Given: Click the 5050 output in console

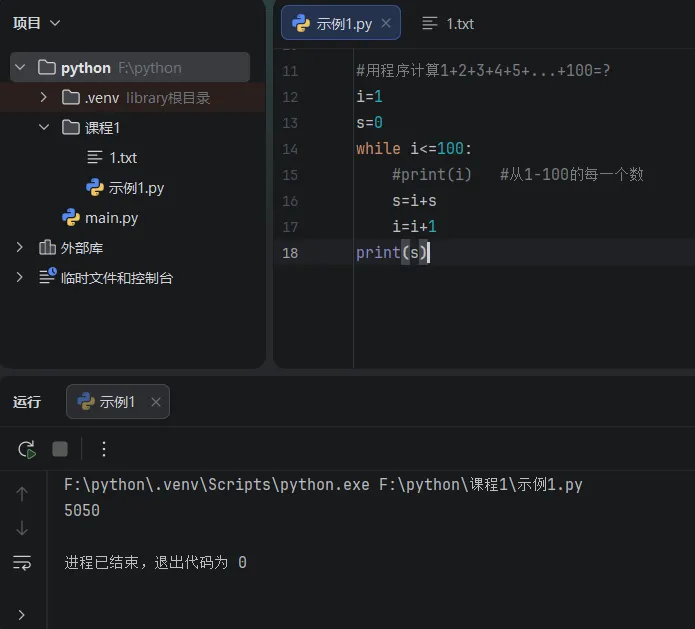Looking at the screenshot, I should pos(82,511).
